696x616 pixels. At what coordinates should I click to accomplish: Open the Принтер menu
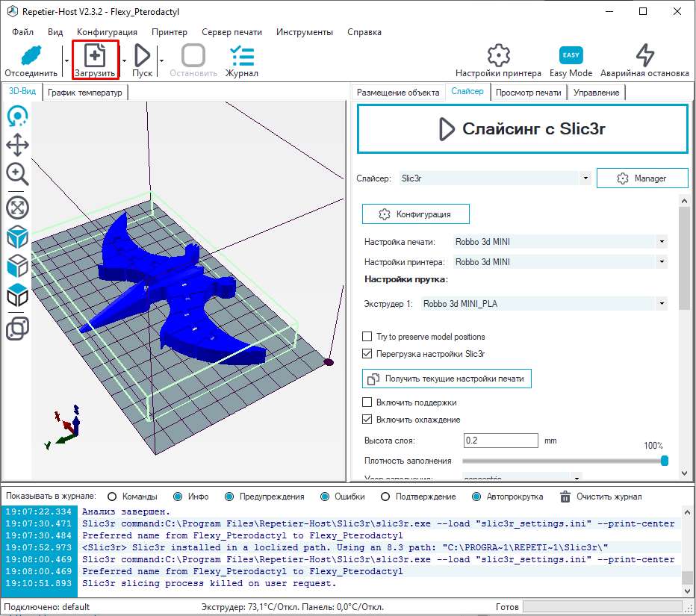point(169,32)
